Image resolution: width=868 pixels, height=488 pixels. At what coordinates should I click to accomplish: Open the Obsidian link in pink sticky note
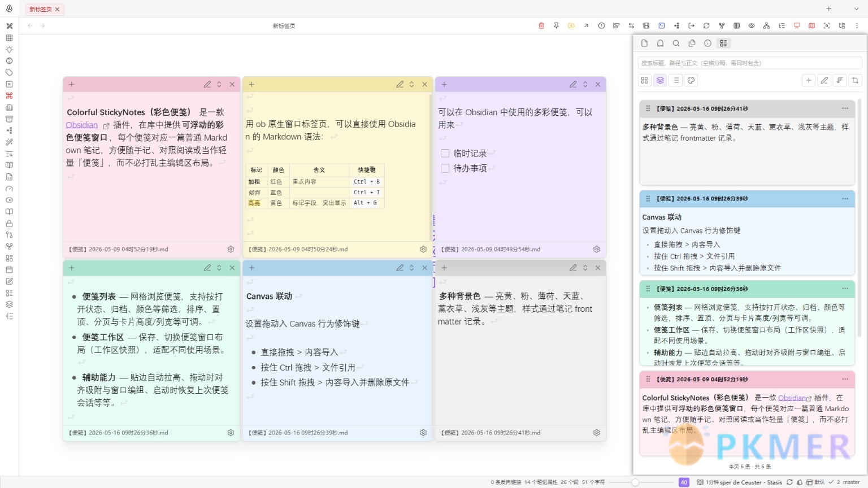tap(81, 125)
